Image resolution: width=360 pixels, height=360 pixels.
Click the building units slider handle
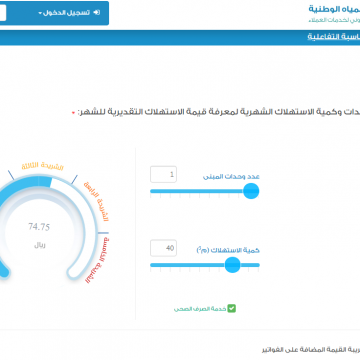click(251, 191)
